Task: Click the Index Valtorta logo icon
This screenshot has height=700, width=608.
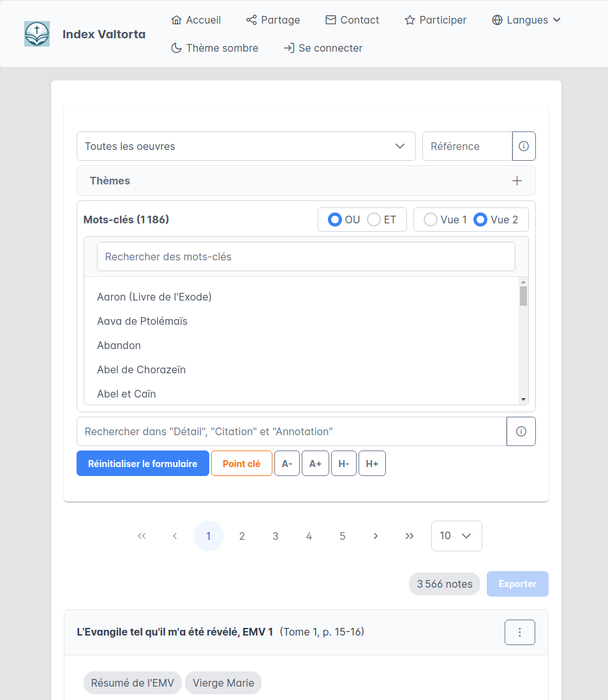Action: click(36, 34)
